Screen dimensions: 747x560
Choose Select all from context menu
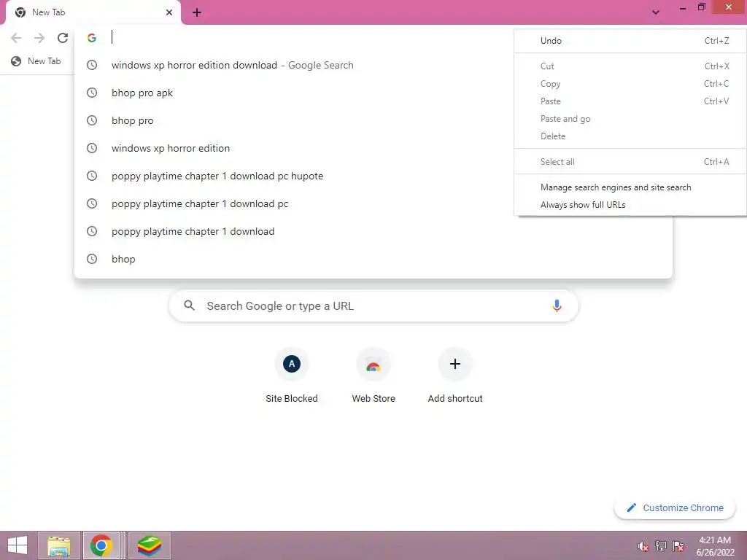coord(630,162)
